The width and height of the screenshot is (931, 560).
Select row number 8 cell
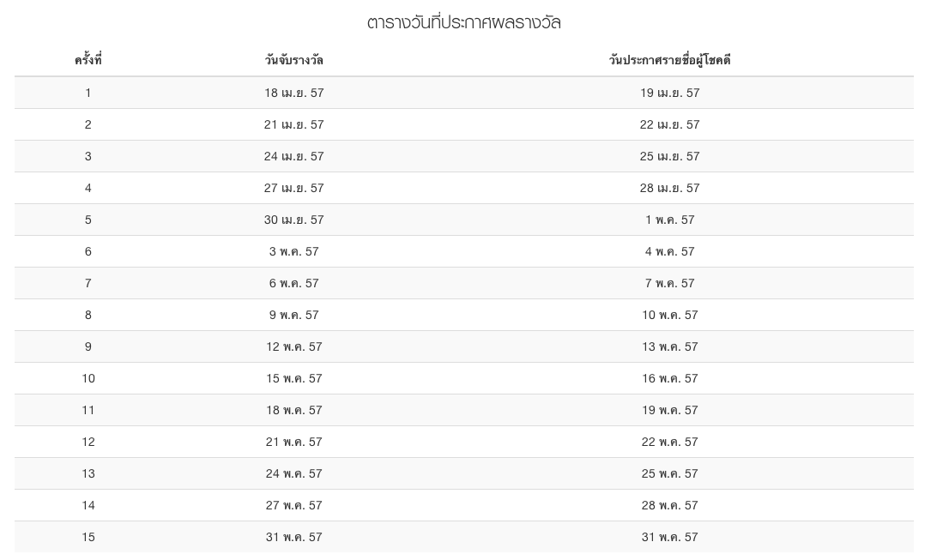(x=88, y=315)
